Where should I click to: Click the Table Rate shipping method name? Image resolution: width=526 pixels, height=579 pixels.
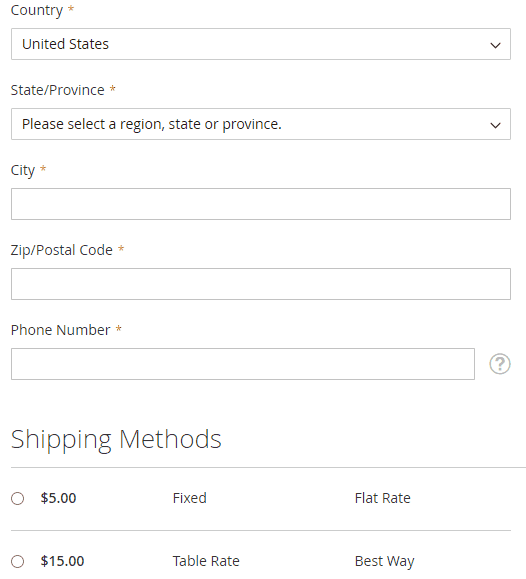tap(206, 561)
